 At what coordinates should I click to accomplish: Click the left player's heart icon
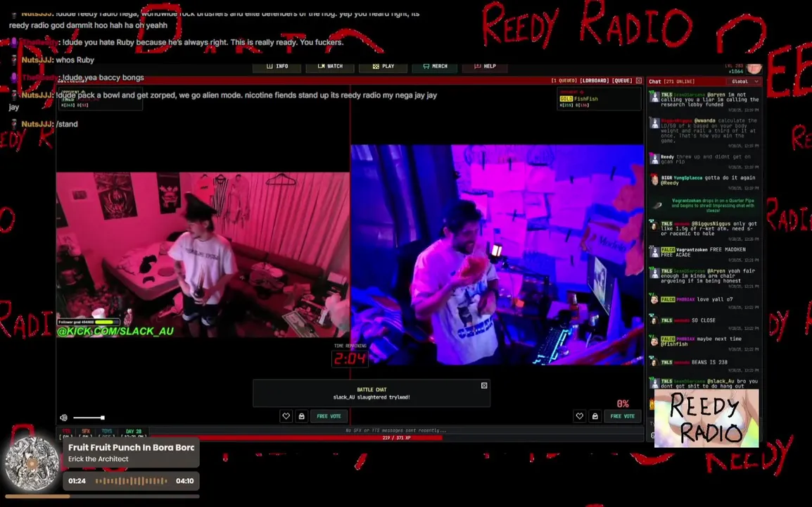point(286,415)
